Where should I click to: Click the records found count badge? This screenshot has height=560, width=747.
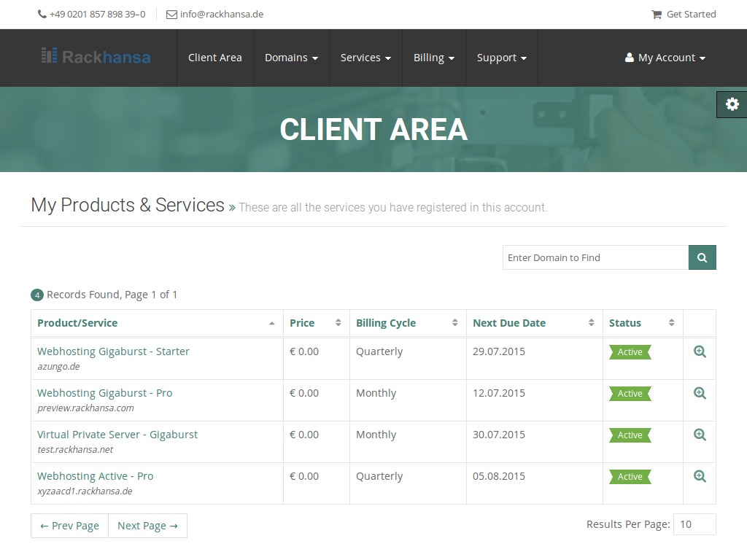pyautogui.click(x=37, y=295)
